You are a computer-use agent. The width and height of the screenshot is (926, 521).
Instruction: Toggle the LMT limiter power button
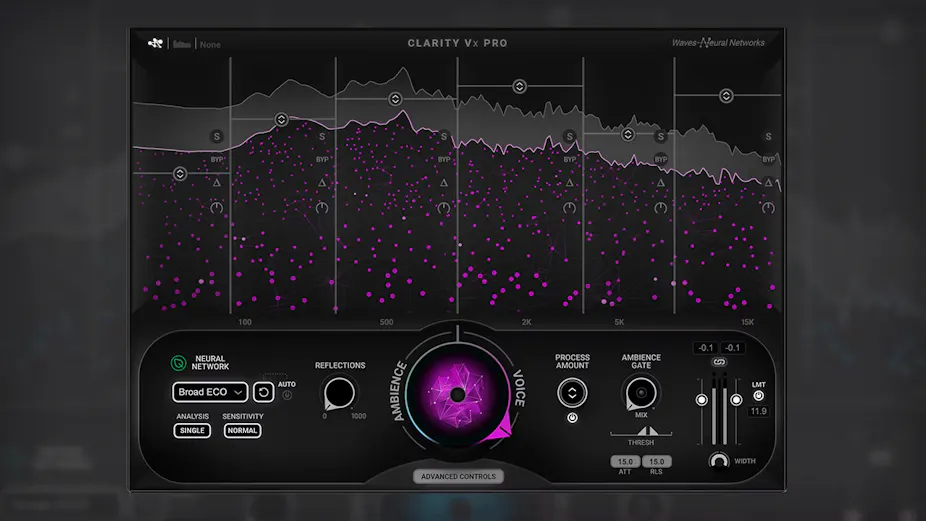(758, 396)
